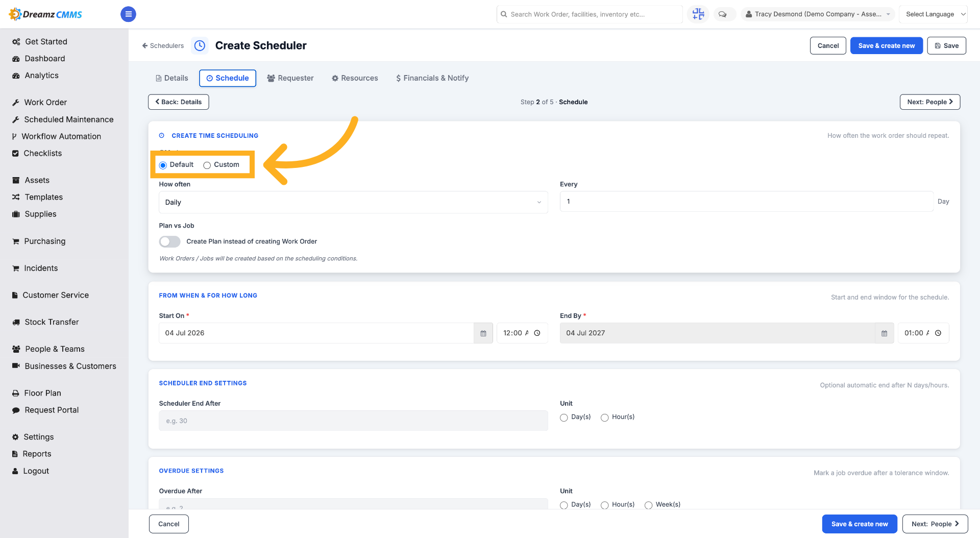Go back to Schedulers list link
Screen dimensions: 980x538
pyautogui.click(x=163, y=45)
